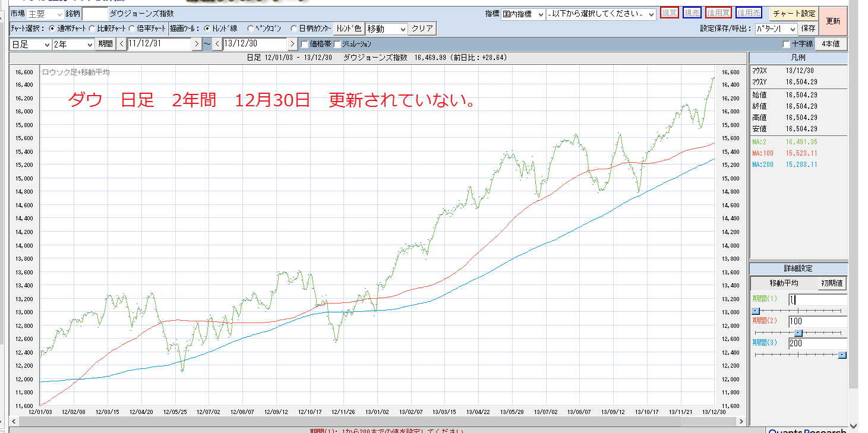Click 現買 spot buy button
The height and width of the screenshot is (433, 868).
pyautogui.click(x=670, y=13)
